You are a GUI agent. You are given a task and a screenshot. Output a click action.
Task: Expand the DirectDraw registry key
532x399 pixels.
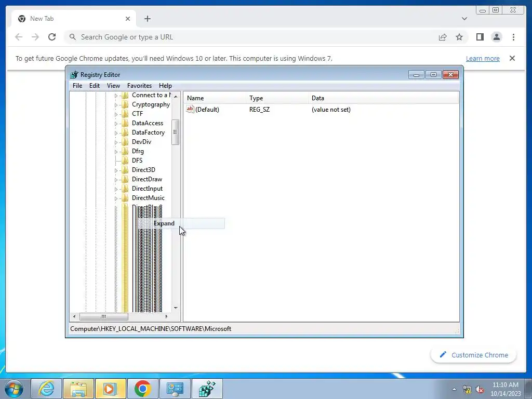point(116,179)
